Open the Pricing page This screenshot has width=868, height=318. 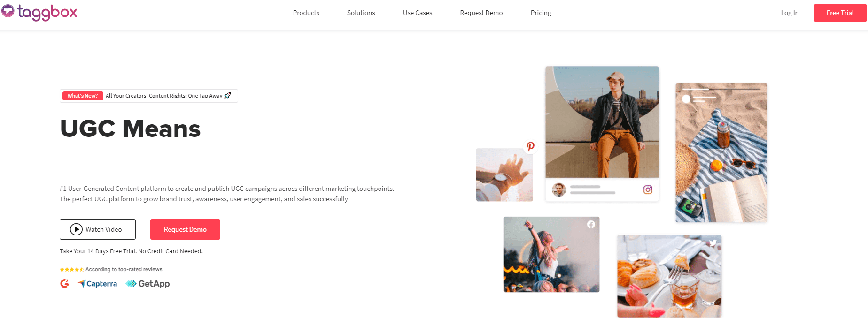(541, 13)
